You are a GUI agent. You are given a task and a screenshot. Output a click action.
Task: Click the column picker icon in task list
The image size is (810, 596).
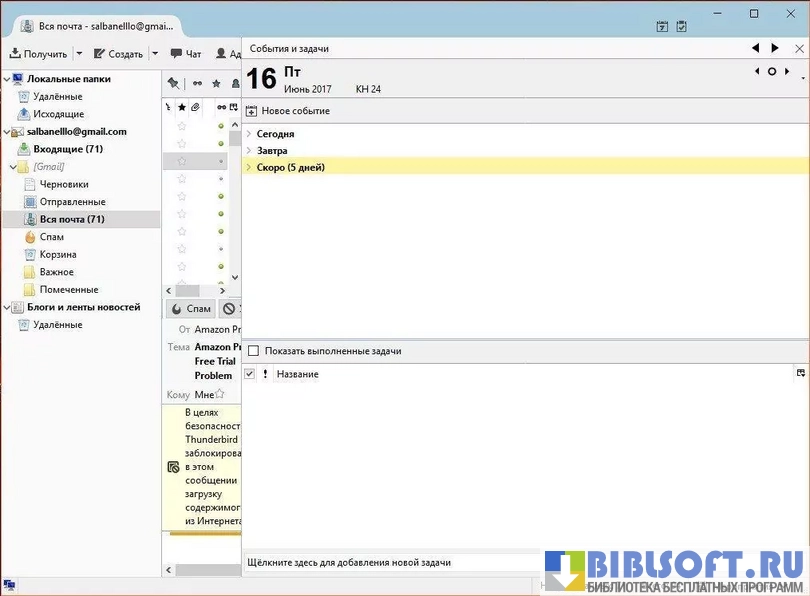[800, 373]
